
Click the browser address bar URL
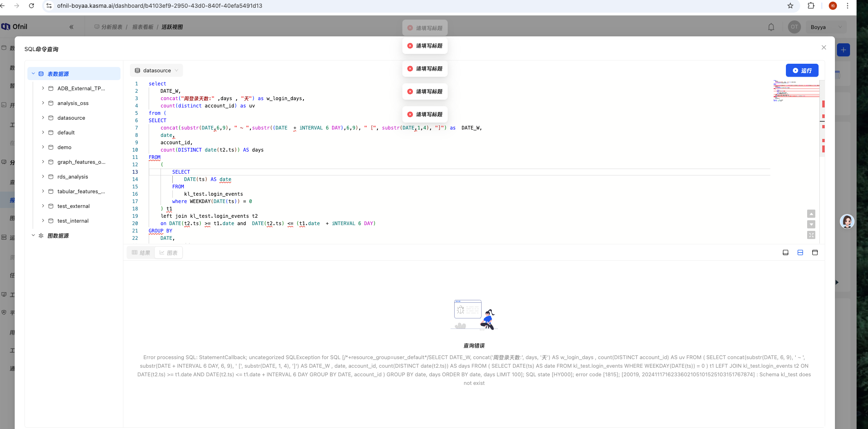tap(160, 6)
